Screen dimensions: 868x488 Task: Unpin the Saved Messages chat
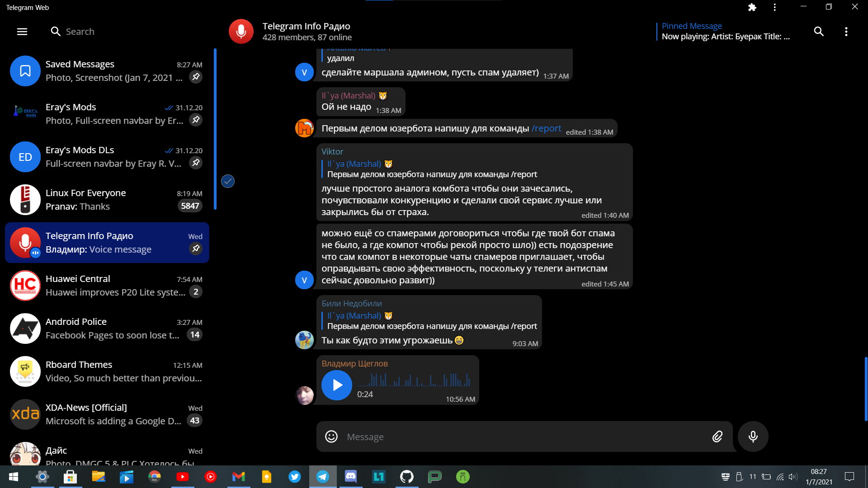tap(196, 77)
